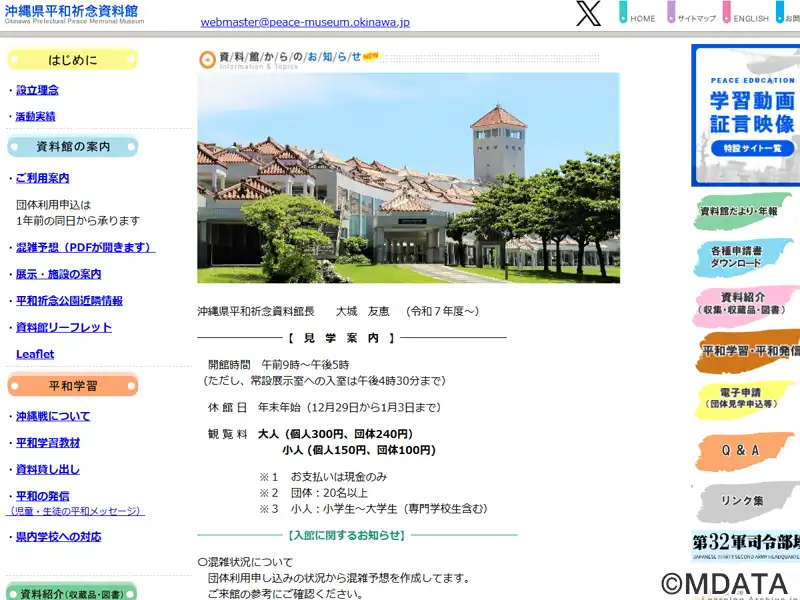
Task: Click the gray リンク集 button
Action: (x=744, y=500)
